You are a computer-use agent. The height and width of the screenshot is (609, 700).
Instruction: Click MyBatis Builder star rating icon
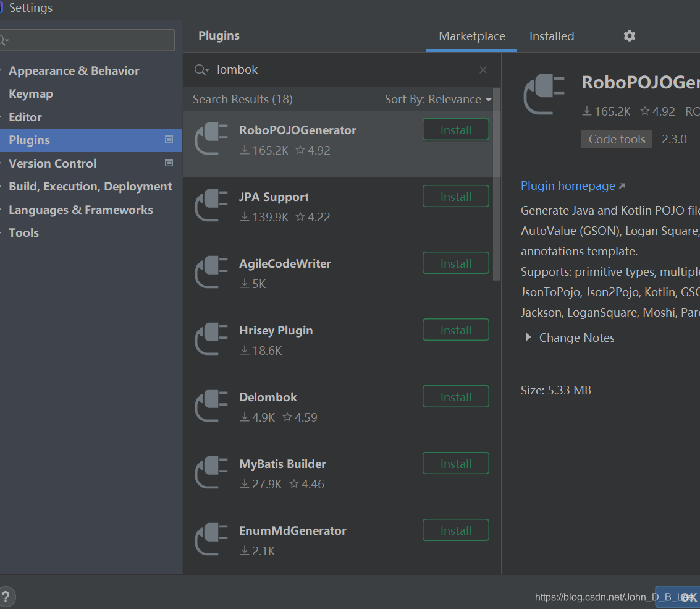click(294, 484)
